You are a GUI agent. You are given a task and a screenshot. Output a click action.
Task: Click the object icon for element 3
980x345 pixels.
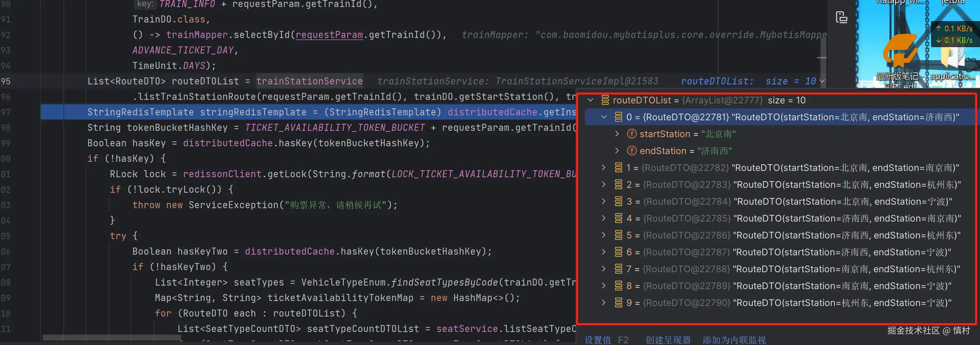(619, 202)
